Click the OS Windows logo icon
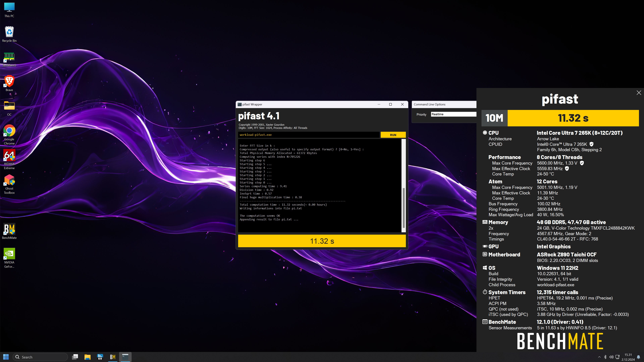This screenshot has width=644, height=362. pyautogui.click(x=485, y=268)
